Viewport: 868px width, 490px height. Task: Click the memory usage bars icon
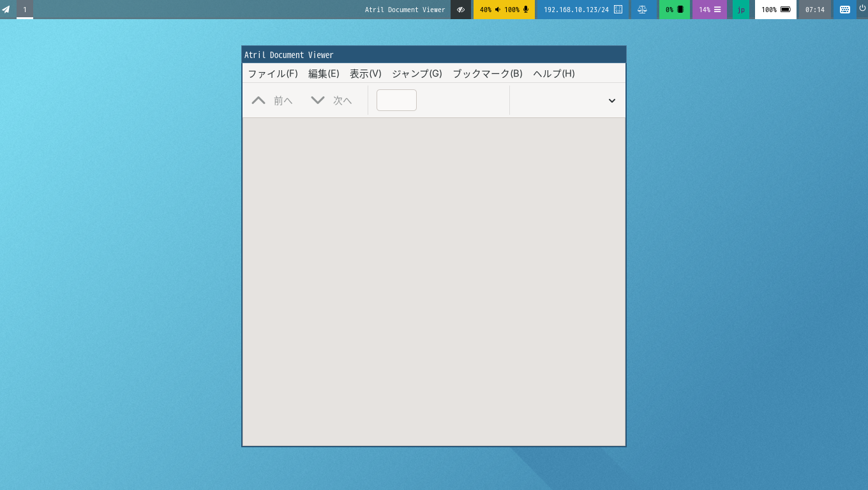tap(717, 10)
